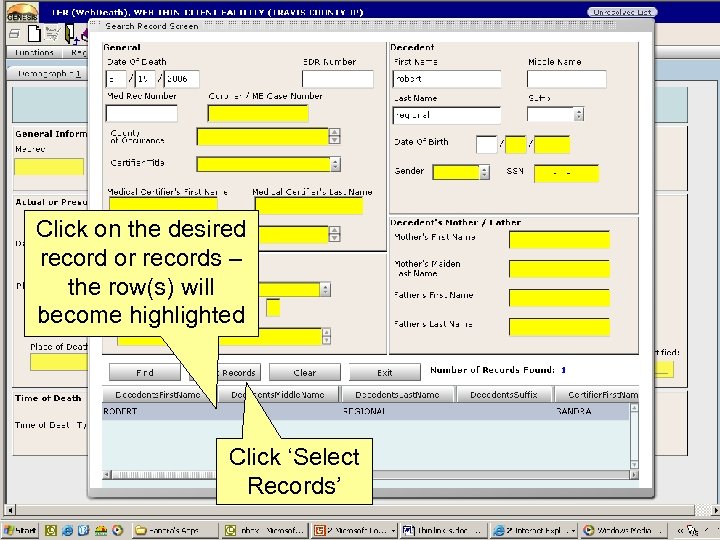Click the decedent Middle Name field
This screenshot has height=540, width=720.
(x=567, y=79)
